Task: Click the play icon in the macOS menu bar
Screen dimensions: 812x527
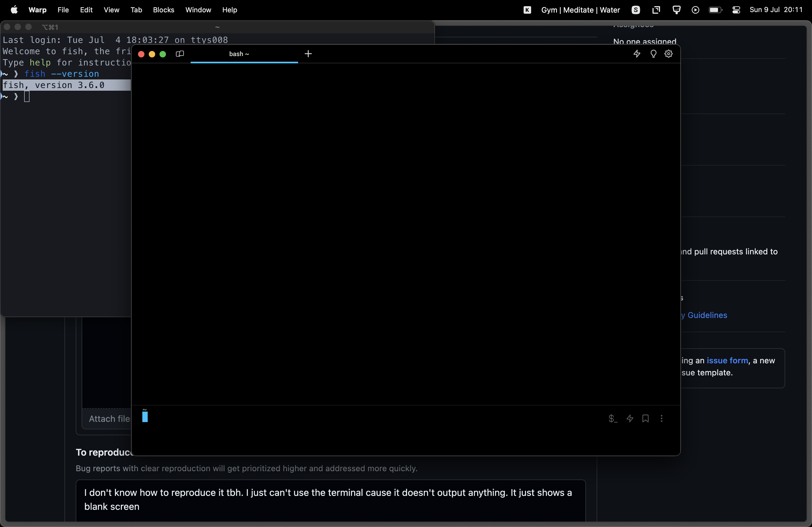Action: pyautogui.click(x=696, y=10)
